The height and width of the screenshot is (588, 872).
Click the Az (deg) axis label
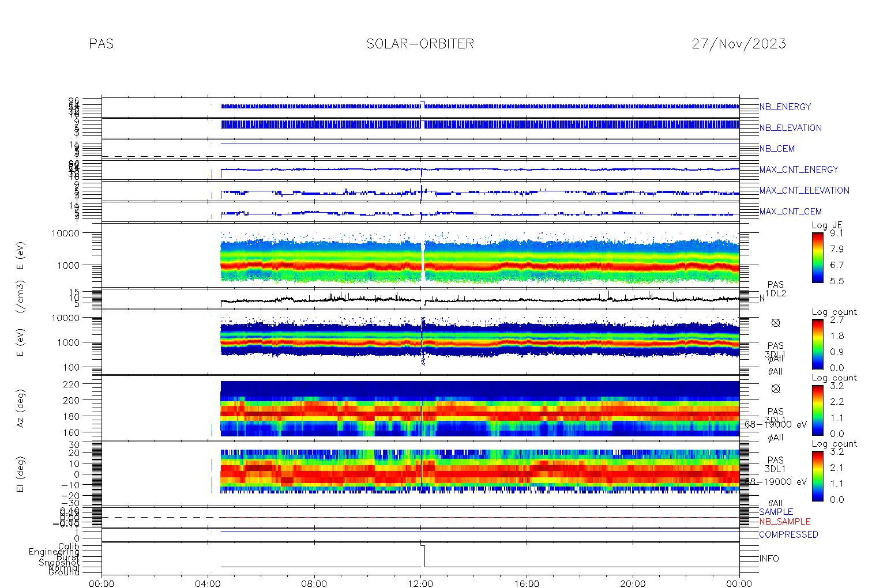pyautogui.click(x=21, y=408)
